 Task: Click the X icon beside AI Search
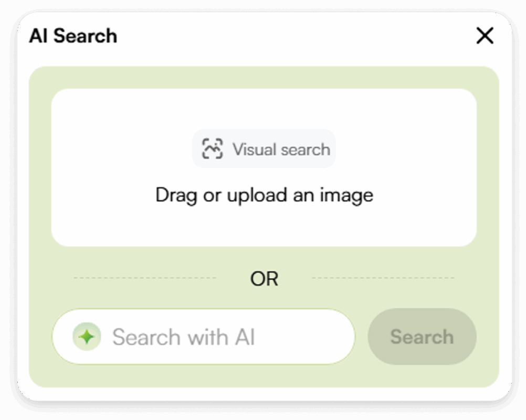point(485,36)
